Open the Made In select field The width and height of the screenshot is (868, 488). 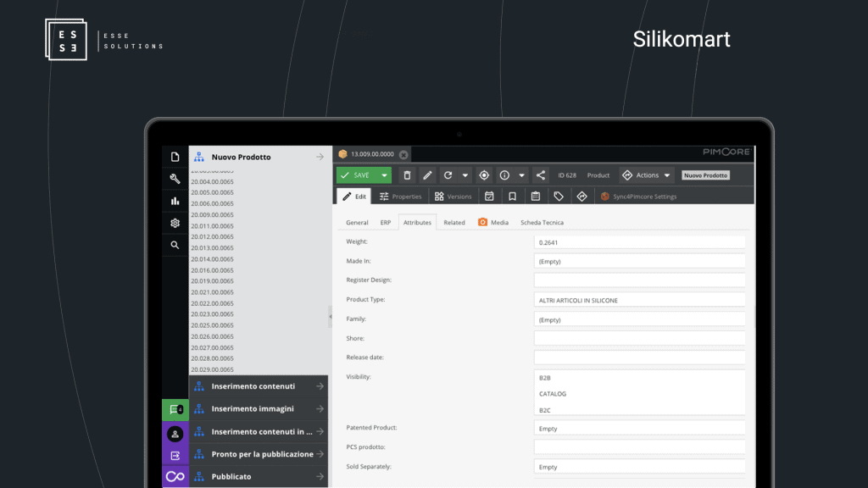click(x=639, y=261)
